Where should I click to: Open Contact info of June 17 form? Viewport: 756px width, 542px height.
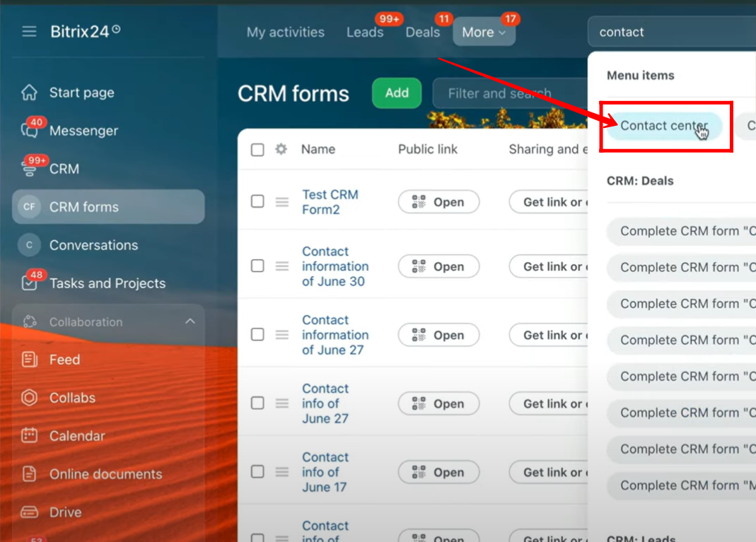pos(325,472)
